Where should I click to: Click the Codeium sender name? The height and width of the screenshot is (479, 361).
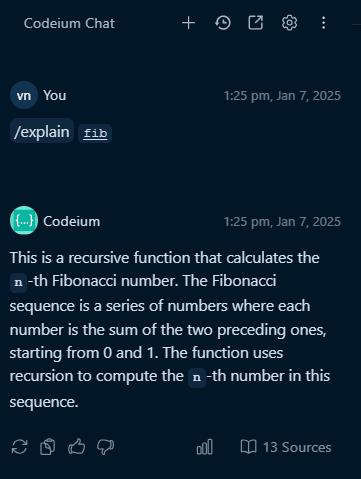pos(72,221)
